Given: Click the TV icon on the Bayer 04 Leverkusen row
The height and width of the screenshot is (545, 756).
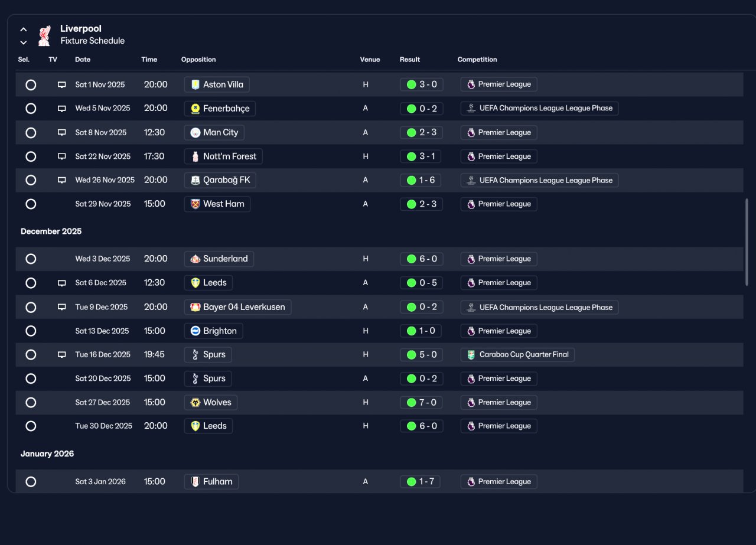Looking at the screenshot, I should [x=61, y=307].
